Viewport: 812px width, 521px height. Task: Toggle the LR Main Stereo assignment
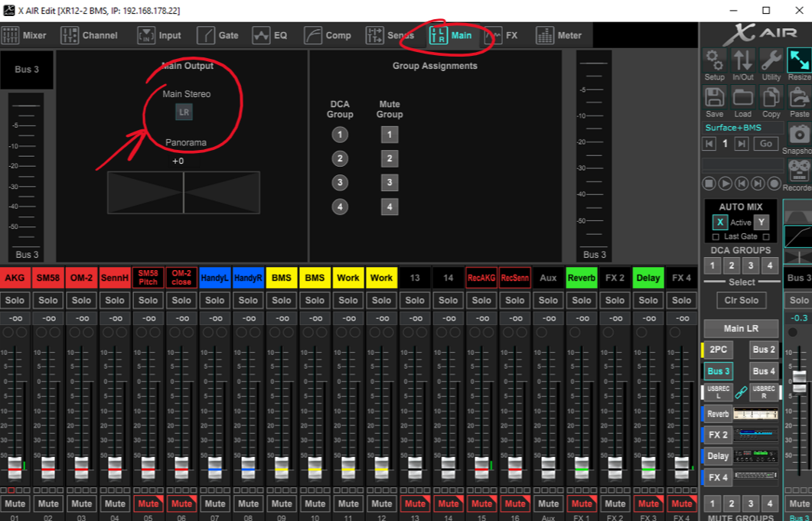[x=184, y=112]
